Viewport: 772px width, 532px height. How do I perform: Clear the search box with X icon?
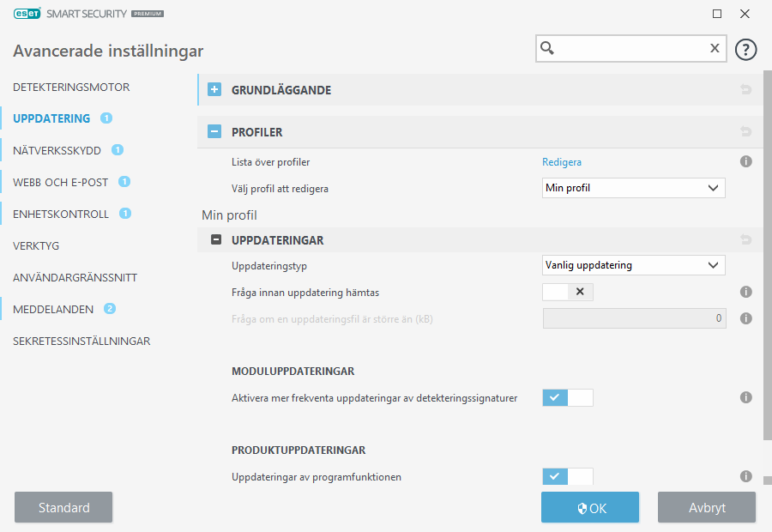pyautogui.click(x=715, y=49)
